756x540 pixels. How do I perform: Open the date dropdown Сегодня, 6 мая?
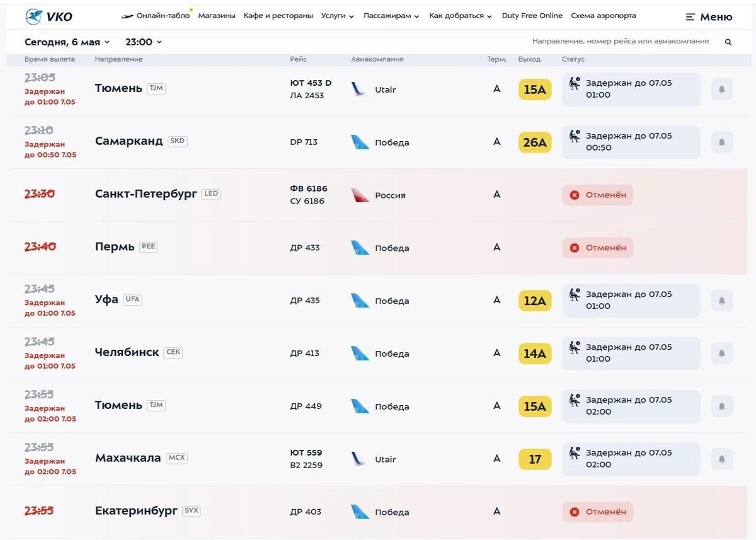click(x=67, y=42)
